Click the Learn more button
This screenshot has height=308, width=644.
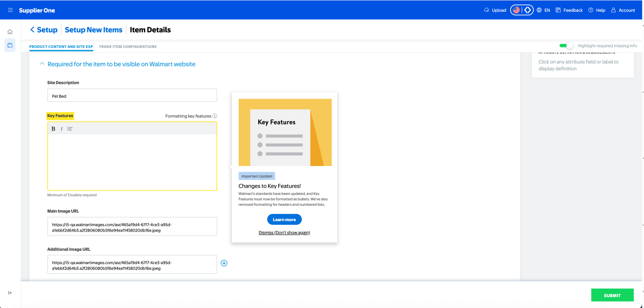pos(284,220)
